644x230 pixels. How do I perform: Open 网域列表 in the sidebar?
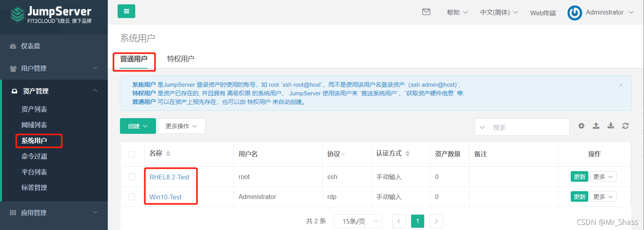click(x=34, y=125)
